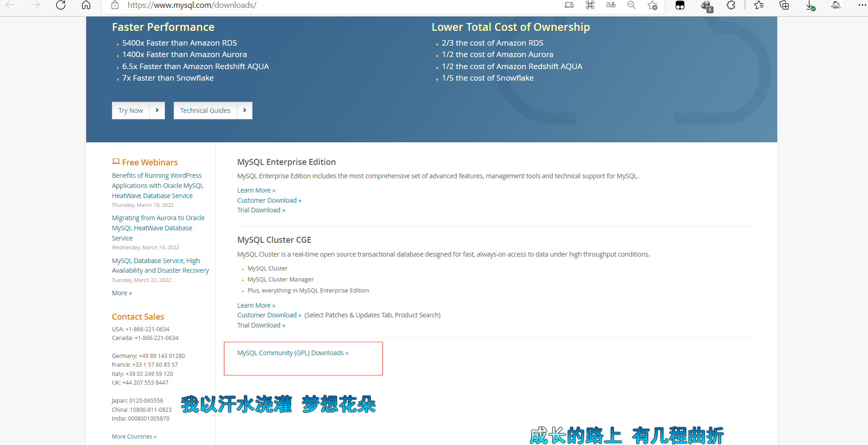Click '7x Faster than Snowflake' text
The image size is (868, 445).
pos(168,78)
